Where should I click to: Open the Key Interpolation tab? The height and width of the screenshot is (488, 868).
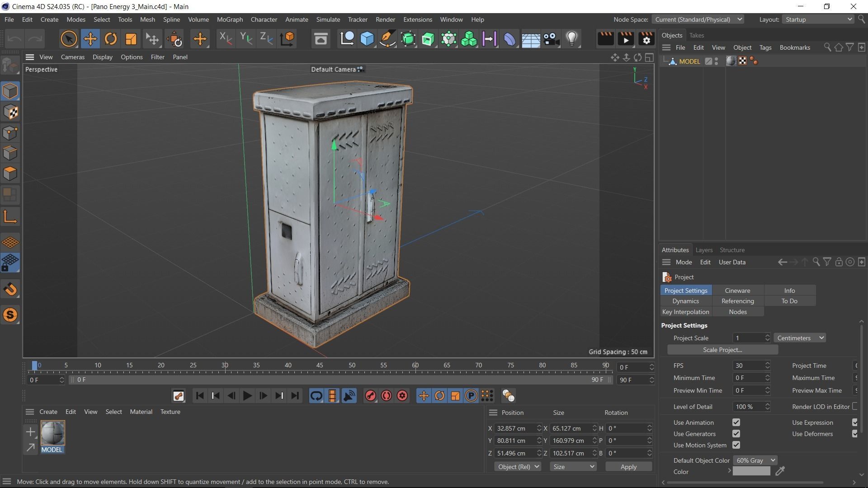[685, 312]
